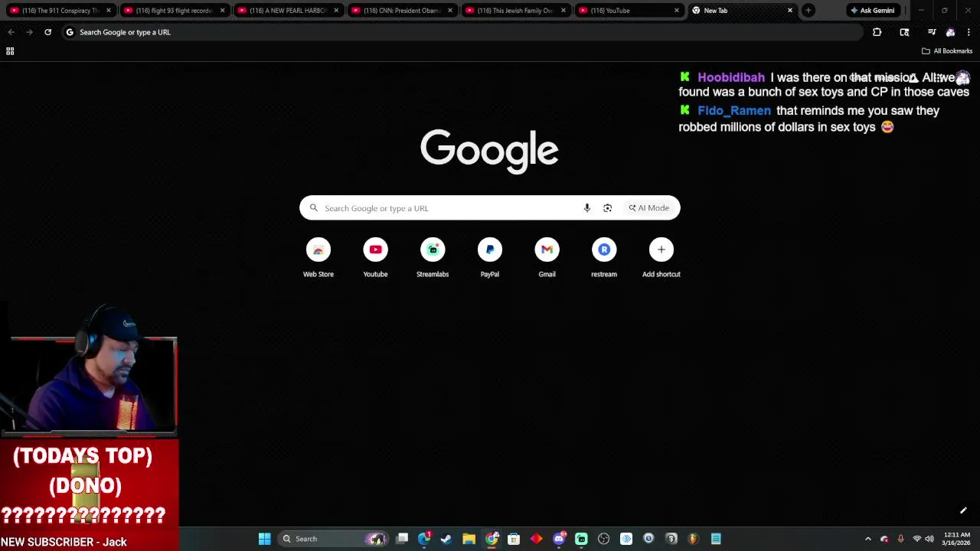
Task: Open Chrome three-dot menu
Action: 969,32
